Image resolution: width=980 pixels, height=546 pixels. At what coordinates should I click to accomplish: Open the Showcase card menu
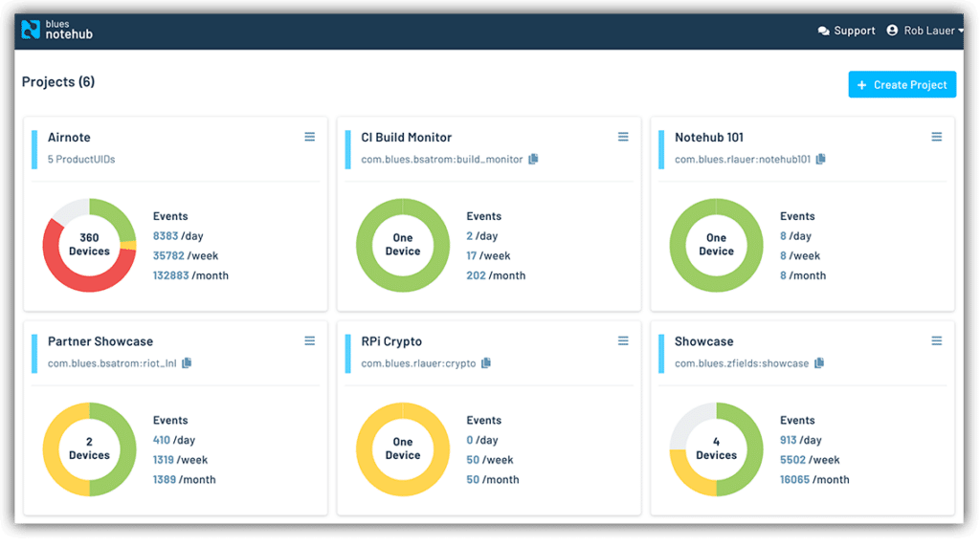pos(936,341)
